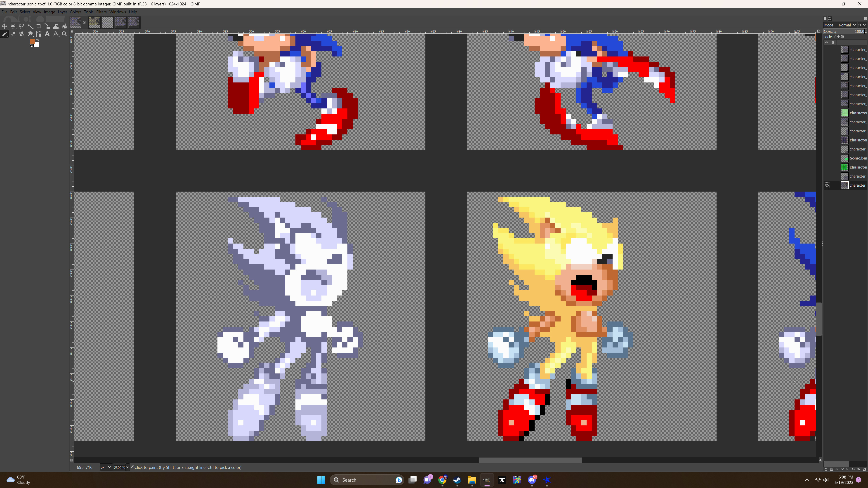Viewport: 868px width, 488px height.
Task: Select the Free Select lasso tool
Action: pos(21,26)
